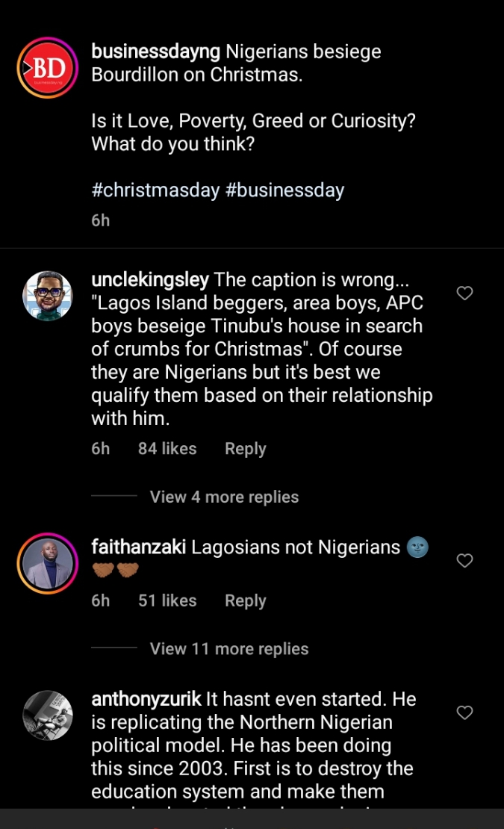504x829 pixels.
Task: Open the businessdayng username link
Action: tap(155, 52)
